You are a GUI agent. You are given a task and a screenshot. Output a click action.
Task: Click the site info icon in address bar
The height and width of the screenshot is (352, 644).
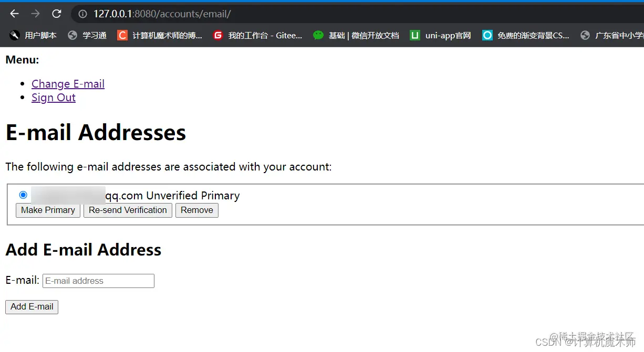pyautogui.click(x=82, y=14)
